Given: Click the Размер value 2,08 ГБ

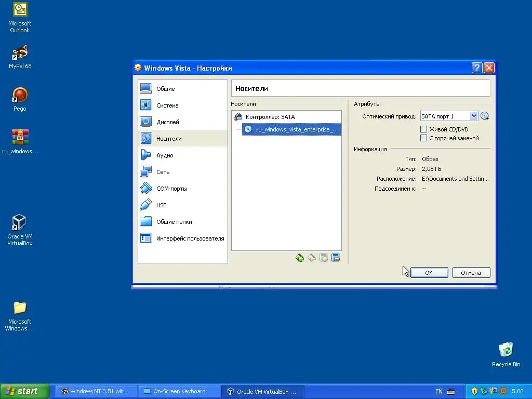Looking at the screenshot, I should point(432,169).
